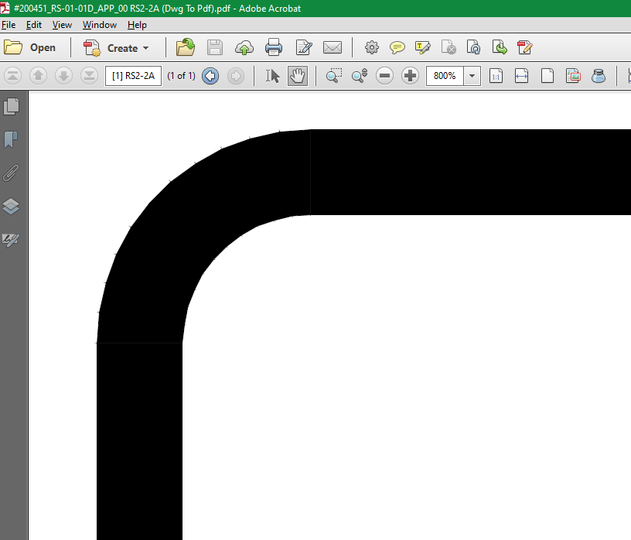Open the File menu

[x=8, y=25]
